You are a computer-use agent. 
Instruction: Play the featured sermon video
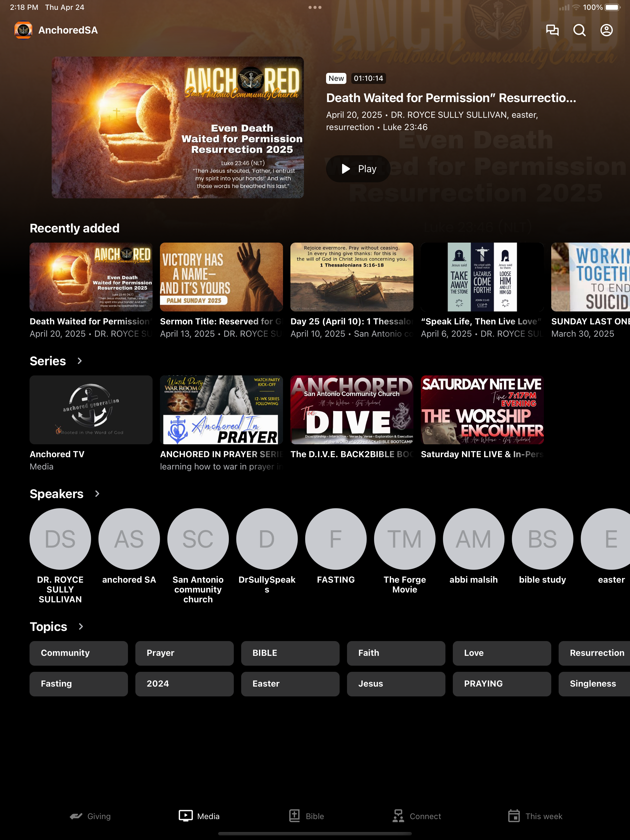(358, 168)
